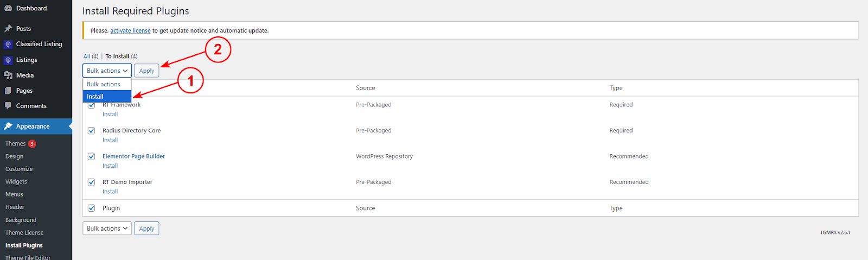Screen dimensions: 868x260
Task: Follow the activate license link
Action: coord(130,30)
